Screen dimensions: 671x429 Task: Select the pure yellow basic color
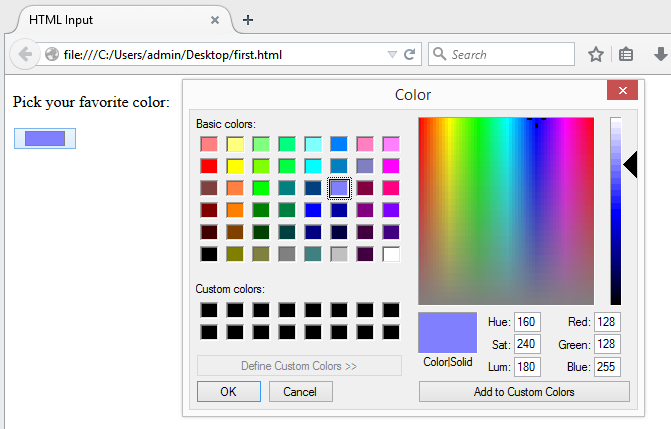point(235,166)
